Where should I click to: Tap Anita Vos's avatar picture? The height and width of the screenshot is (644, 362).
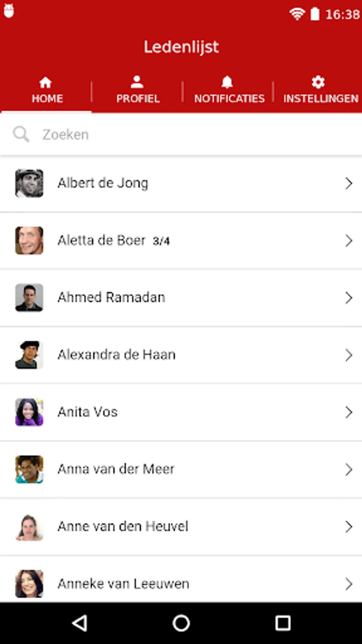(x=29, y=412)
